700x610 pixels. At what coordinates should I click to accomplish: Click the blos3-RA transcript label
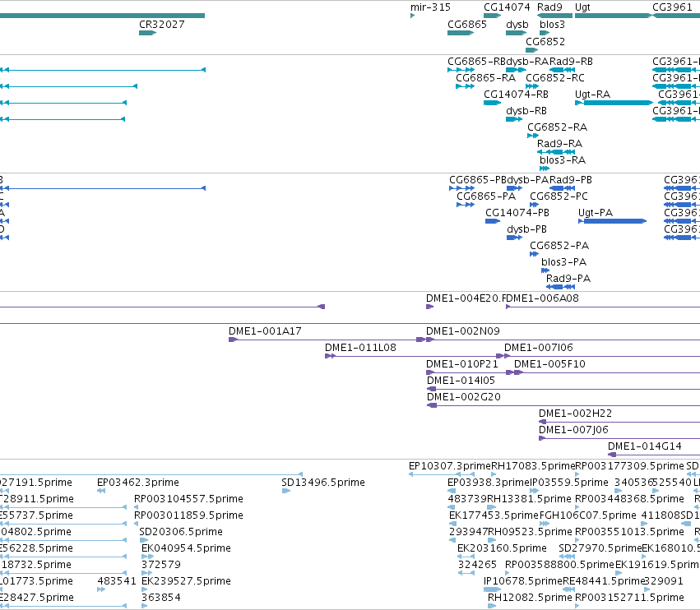[x=563, y=159]
